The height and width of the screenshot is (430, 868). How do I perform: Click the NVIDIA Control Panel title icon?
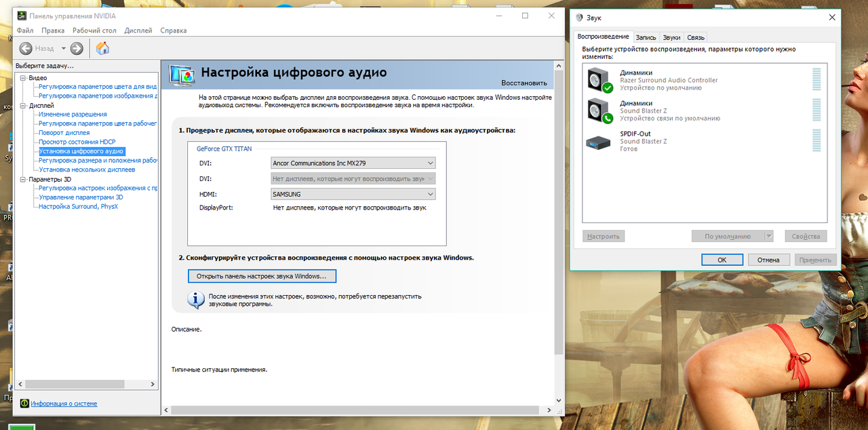[x=22, y=16]
